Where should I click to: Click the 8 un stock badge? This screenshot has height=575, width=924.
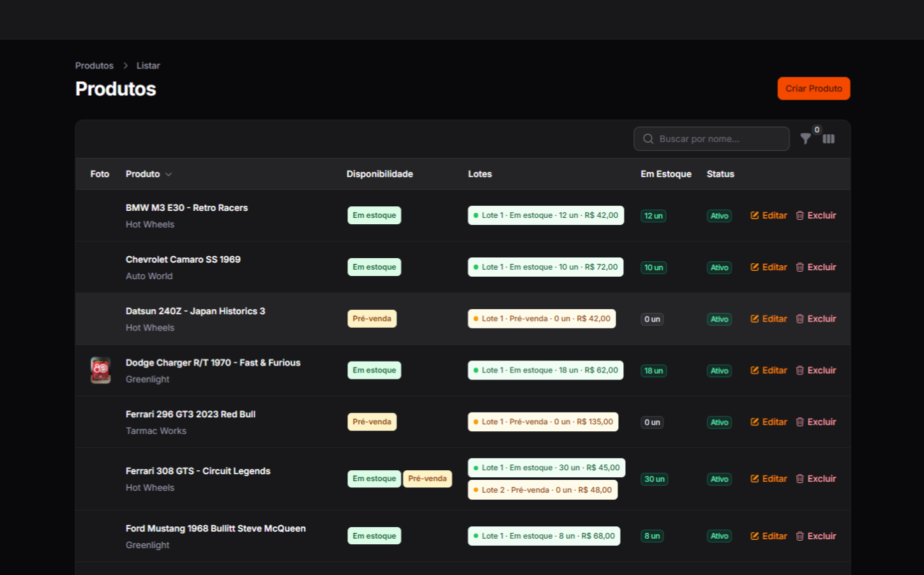coord(652,537)
